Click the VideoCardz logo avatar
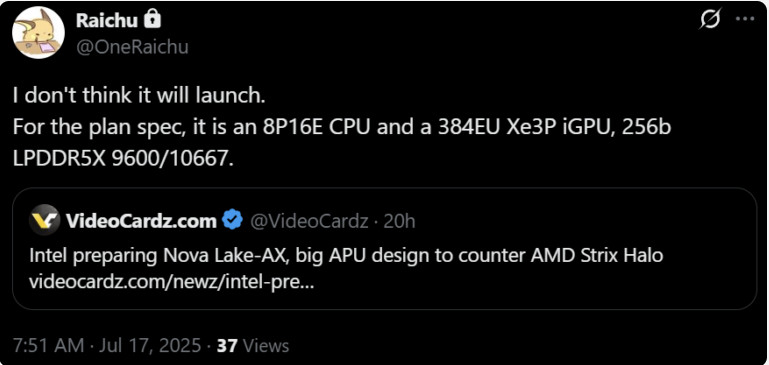 tap(45, 221)
